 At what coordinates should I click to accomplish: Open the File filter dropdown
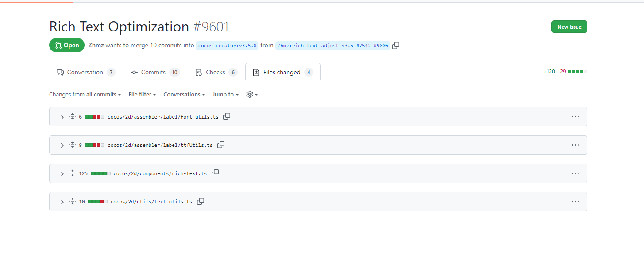click(x=142, y=95)
